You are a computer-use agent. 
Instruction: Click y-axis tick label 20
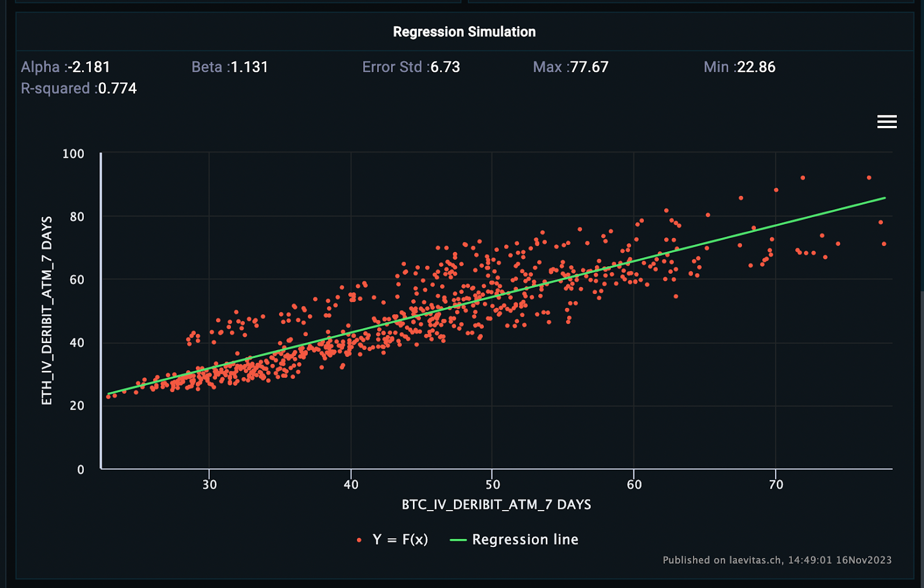pyautogui.click(x=77, y=405)
